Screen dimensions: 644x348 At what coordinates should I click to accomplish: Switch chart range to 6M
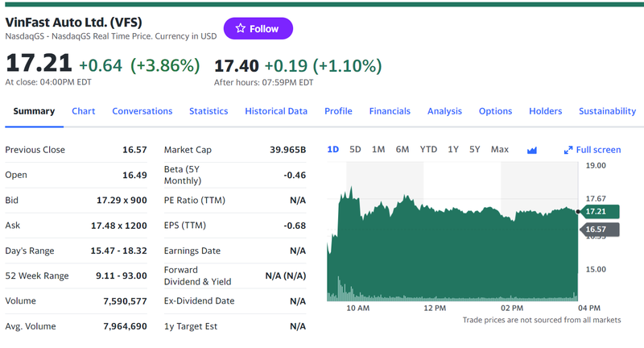pos(402,149)
